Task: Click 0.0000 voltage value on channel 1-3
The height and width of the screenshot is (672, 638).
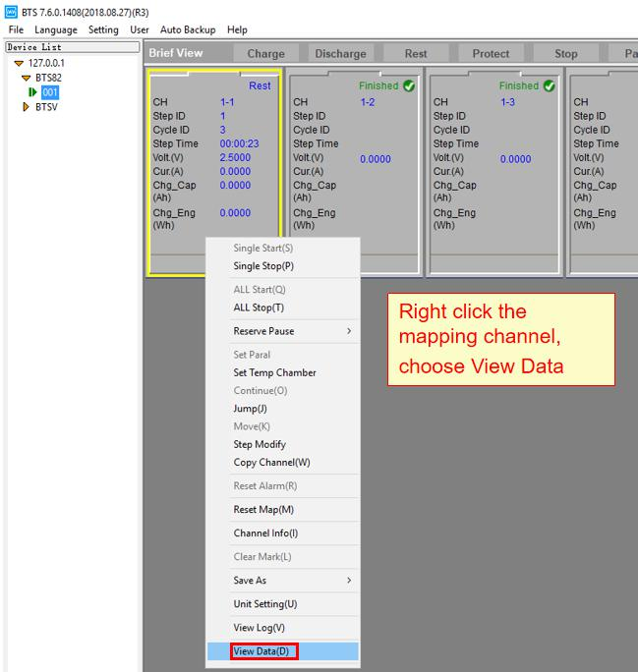Action: tap(516, 159)
